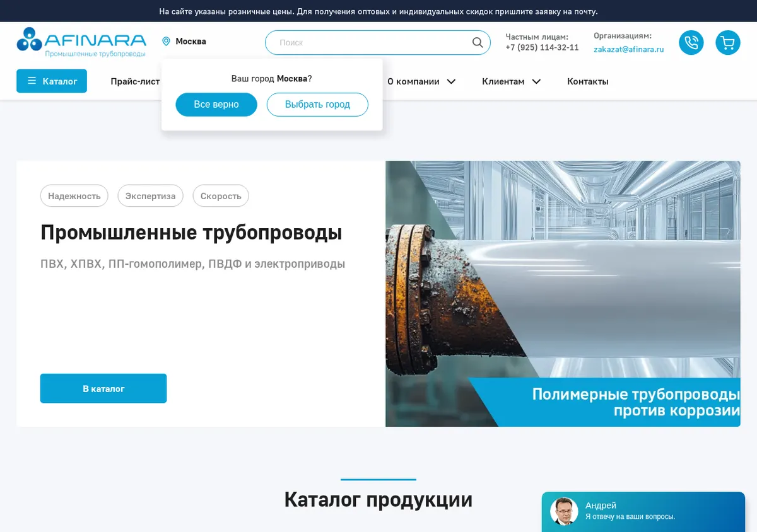Click the В каталог button
Screen dimensions: 757x532
pyautogui.click(x=103, y=388)
